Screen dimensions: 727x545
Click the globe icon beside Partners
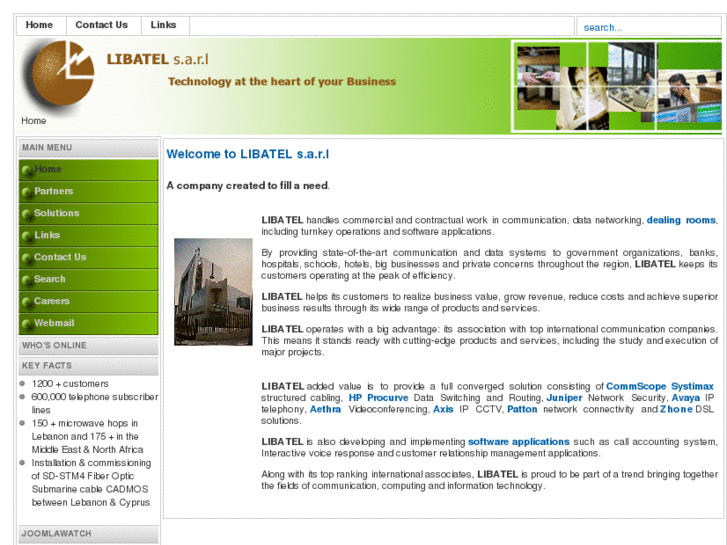coord(27,192)
